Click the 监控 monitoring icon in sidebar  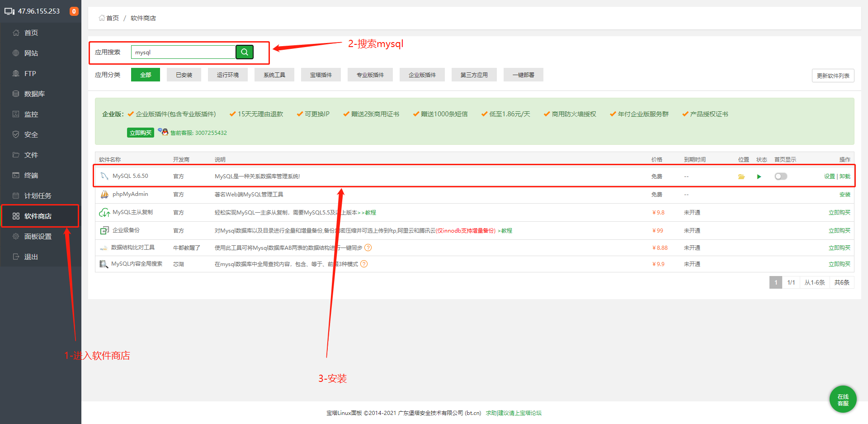coord(16,114)
